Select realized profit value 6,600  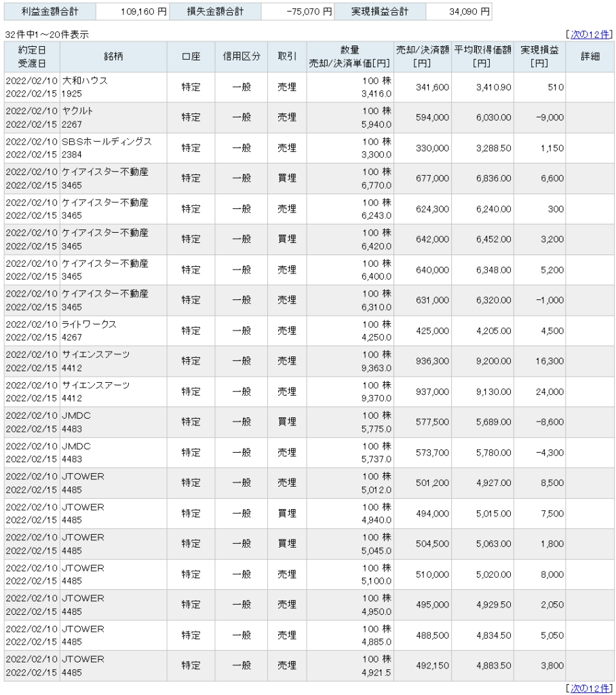pos(552,179)
